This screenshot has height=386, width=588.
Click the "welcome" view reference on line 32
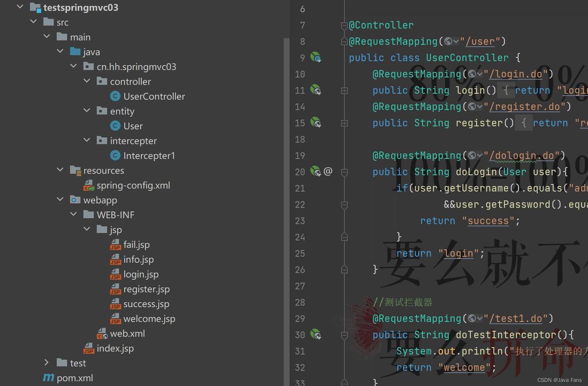[x=464, y=367]
